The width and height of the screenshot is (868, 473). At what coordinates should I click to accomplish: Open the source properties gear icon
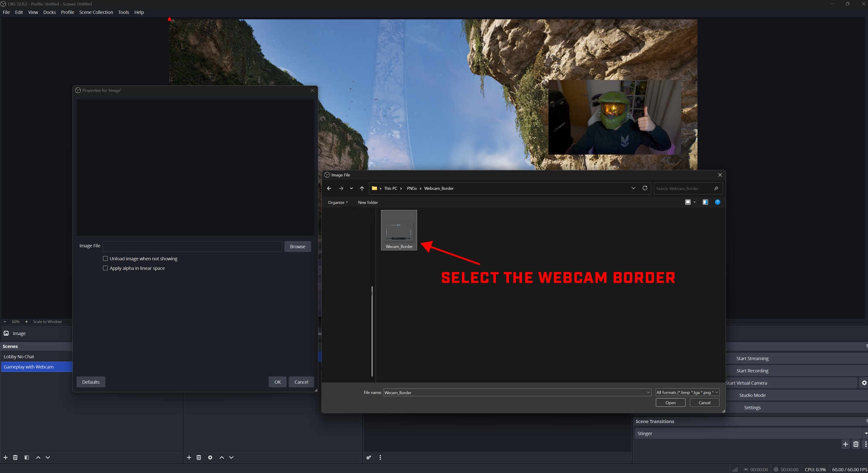coord(210,457)
